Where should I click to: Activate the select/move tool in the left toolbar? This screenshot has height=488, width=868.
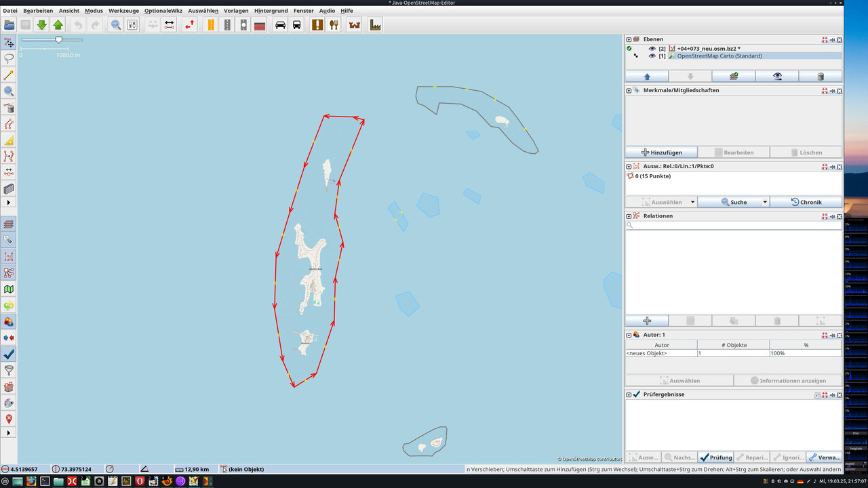9,43
